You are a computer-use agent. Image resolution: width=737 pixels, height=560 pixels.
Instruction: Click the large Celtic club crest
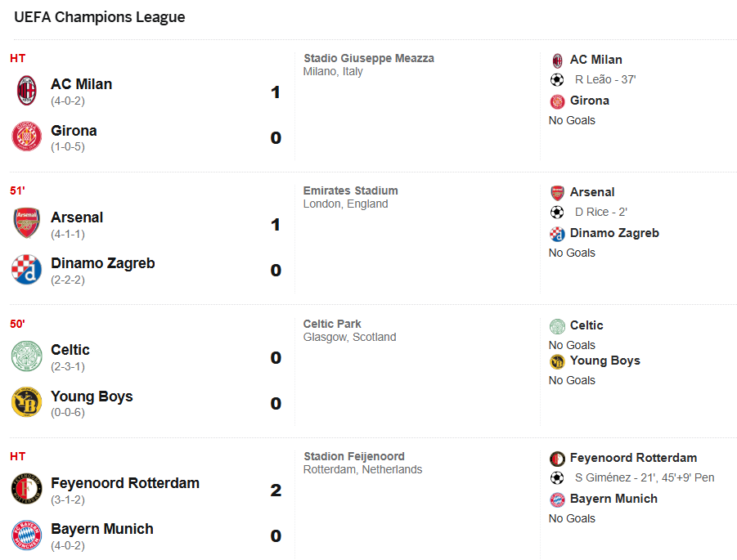point(27,356)
